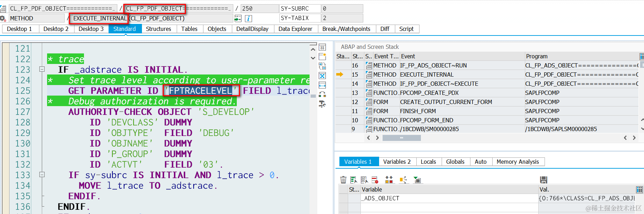
Task: Click the download arrows variables icon
Action: [389, 180]
